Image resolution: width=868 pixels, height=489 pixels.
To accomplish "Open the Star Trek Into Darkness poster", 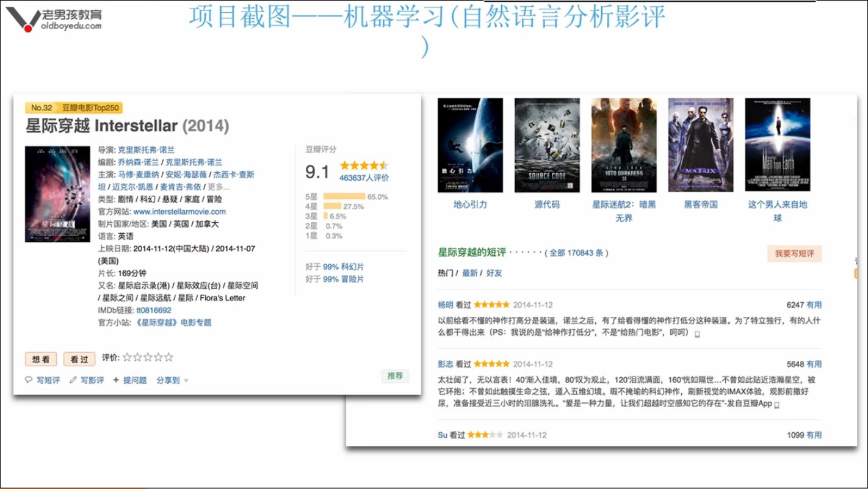I will point(624,145).
